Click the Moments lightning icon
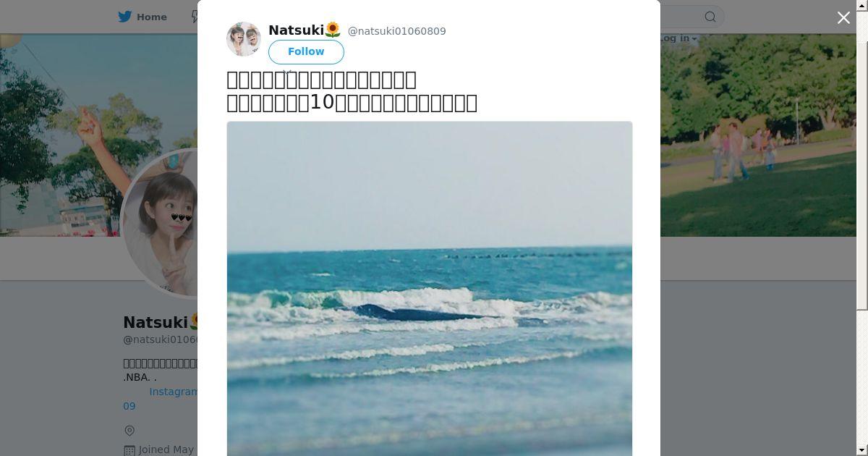This screenshot has height=456, width=868. [195, 17]
